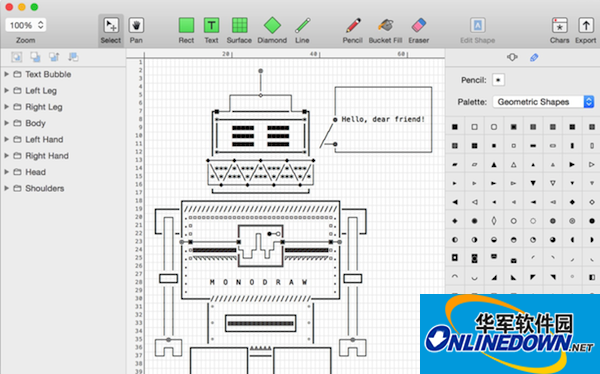Choose the Rect shape tool
Viewport: 600px width, 374px height.
click(x=186, y=31)
